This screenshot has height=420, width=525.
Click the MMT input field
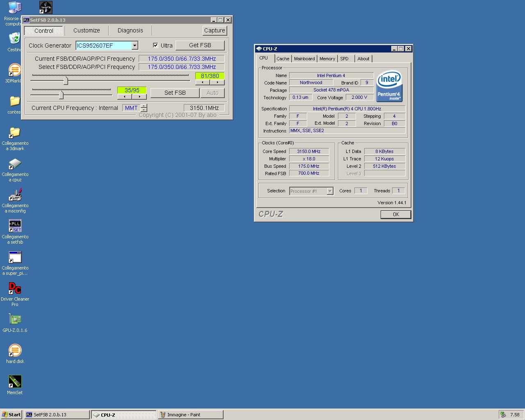pyautogui.click(x=131, y=108)
